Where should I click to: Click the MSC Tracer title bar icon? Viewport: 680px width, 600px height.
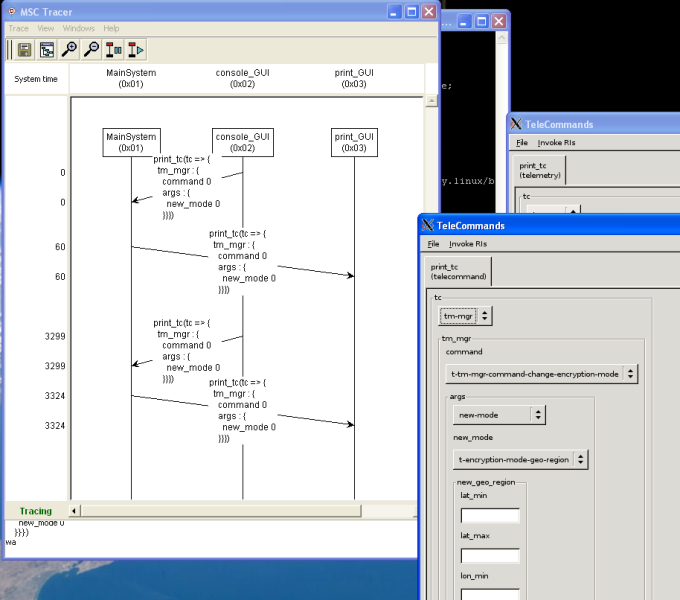pyautogui.click(x=12, y=12)
